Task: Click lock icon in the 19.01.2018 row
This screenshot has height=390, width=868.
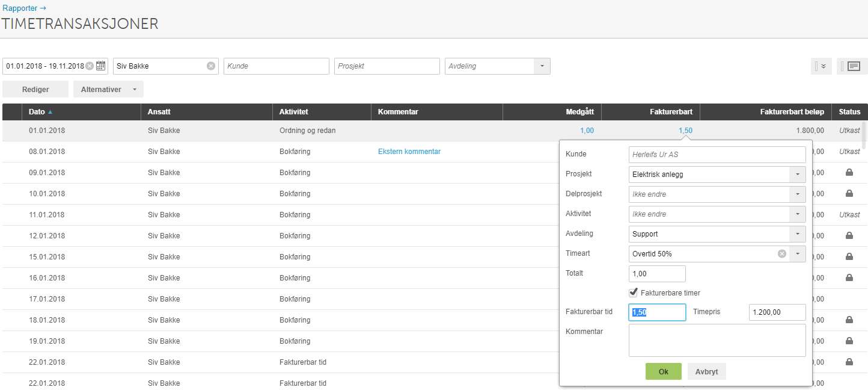Action: [849, 341]
